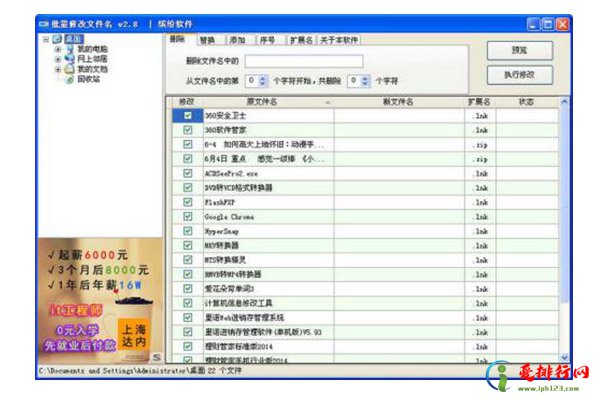Uncheck the Google Chrome row checkbox

tap(188, 217)
